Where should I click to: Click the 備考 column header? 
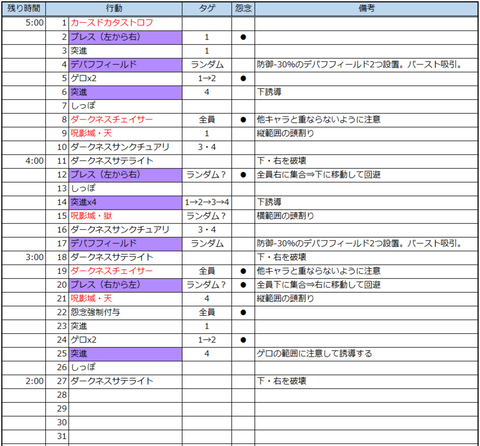coord(366,9)
